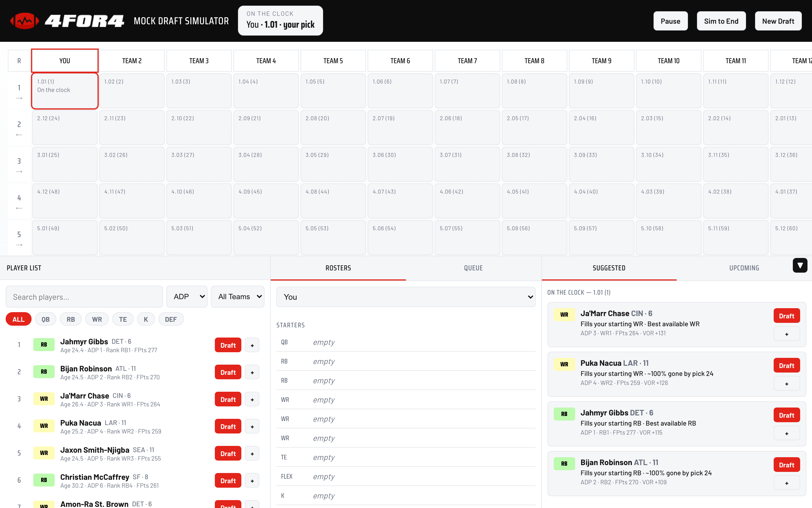Draft Bijan Robinson from player list
812x508 pixels.
(228, 372)
